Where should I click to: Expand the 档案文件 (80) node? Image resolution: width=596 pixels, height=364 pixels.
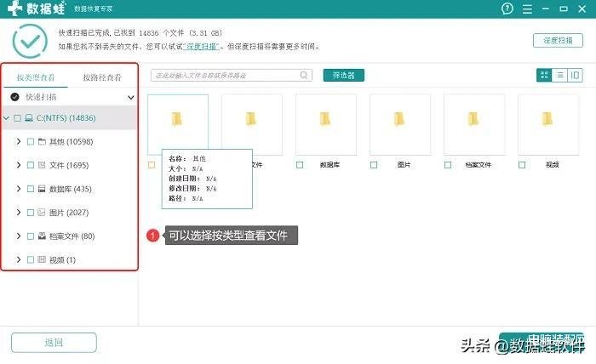[18, 236]
